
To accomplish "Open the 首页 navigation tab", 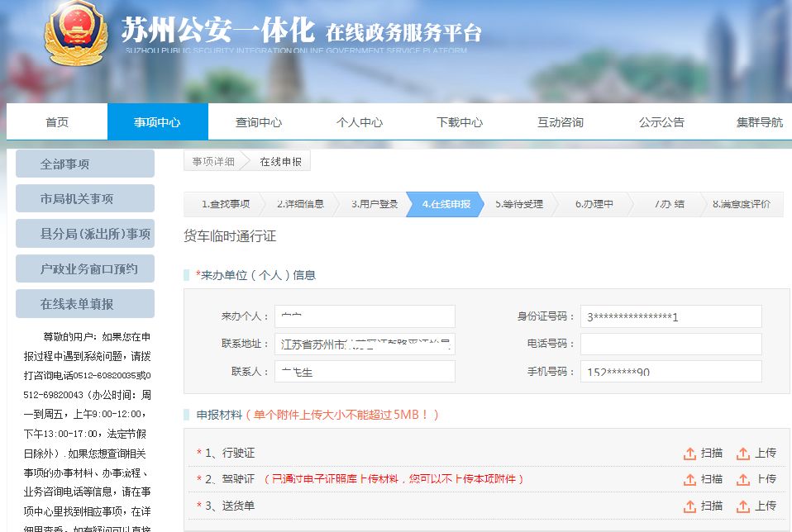I will pyautogui.click(x=57, y=122).
